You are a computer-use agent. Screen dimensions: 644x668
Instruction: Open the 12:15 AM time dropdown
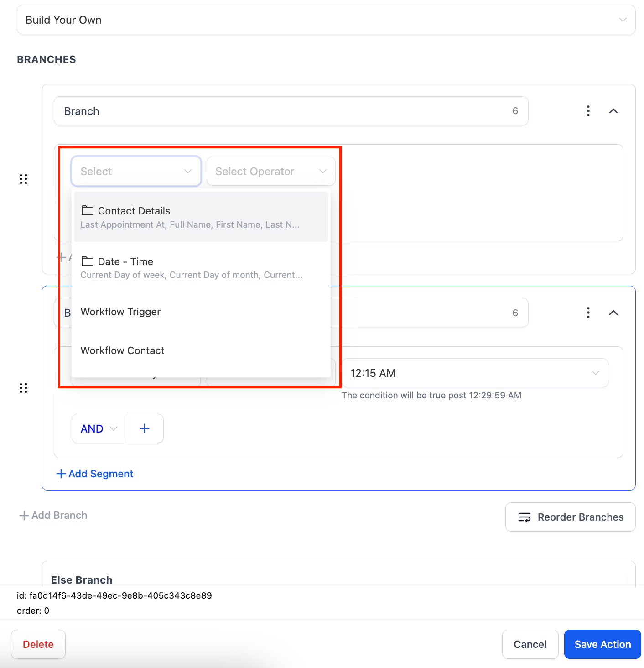[x=475, y=373]
